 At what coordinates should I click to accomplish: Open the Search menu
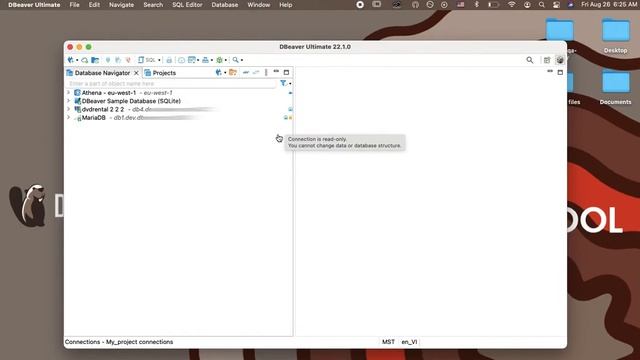[x=153, y=5]
